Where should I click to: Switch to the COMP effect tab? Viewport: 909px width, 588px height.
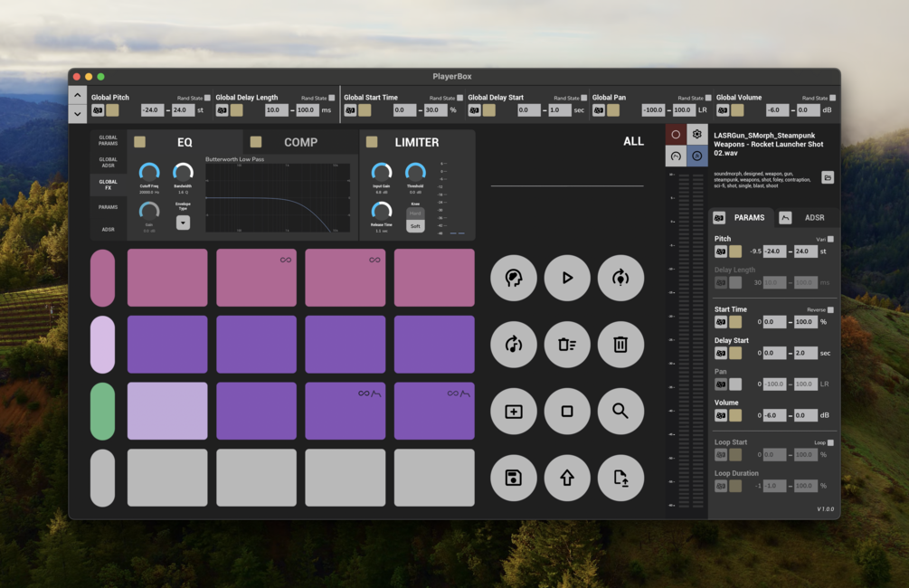pos(300,142)
